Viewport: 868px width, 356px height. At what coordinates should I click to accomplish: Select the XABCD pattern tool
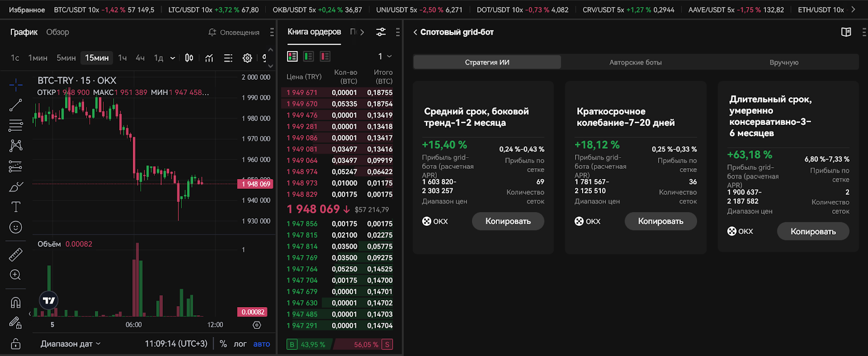[x=16, y=145]
